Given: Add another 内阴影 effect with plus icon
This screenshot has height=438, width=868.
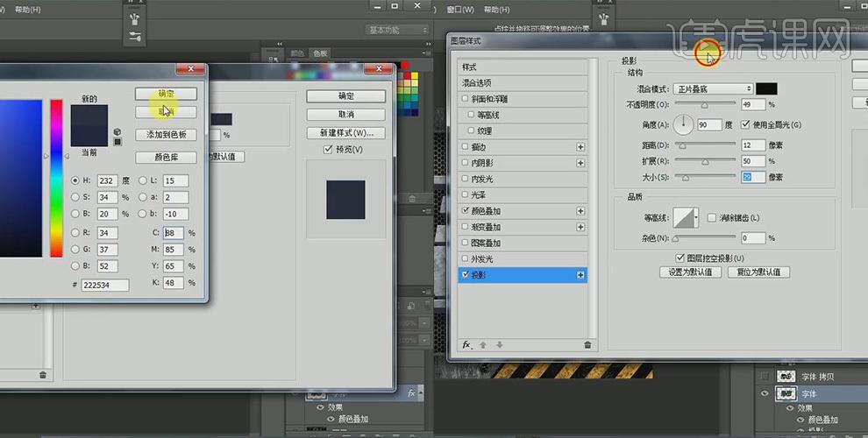Looking at the screenshot, I should click(x=580, y=163).
